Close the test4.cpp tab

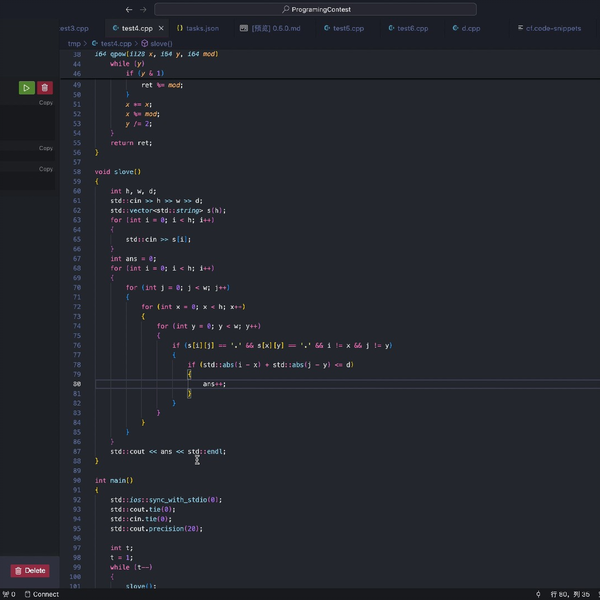coord(163,28)
